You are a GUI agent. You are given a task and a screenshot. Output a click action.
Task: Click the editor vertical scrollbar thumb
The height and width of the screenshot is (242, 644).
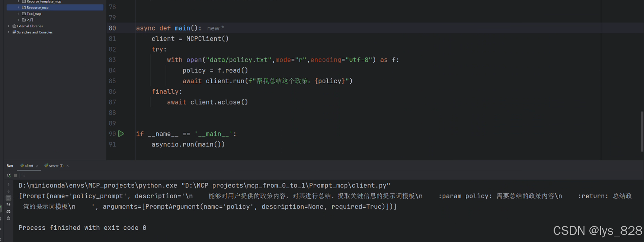tap(642, 131)
